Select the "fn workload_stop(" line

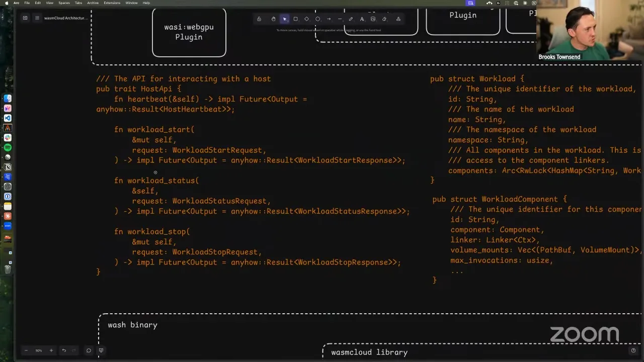click(152, 232)
